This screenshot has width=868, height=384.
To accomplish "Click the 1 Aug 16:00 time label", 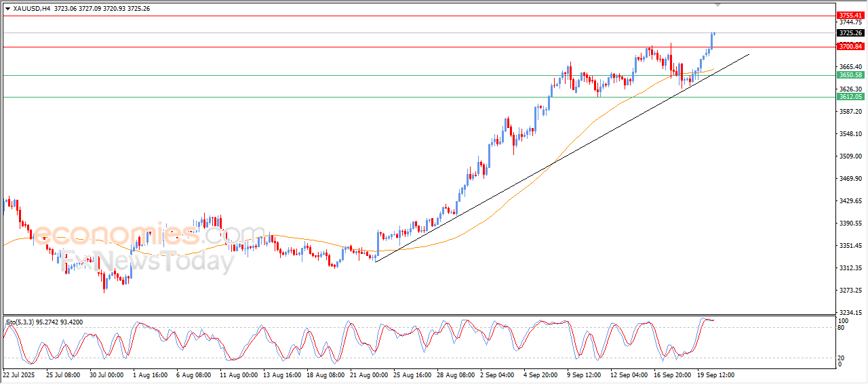I will click(x=150, y=374).
